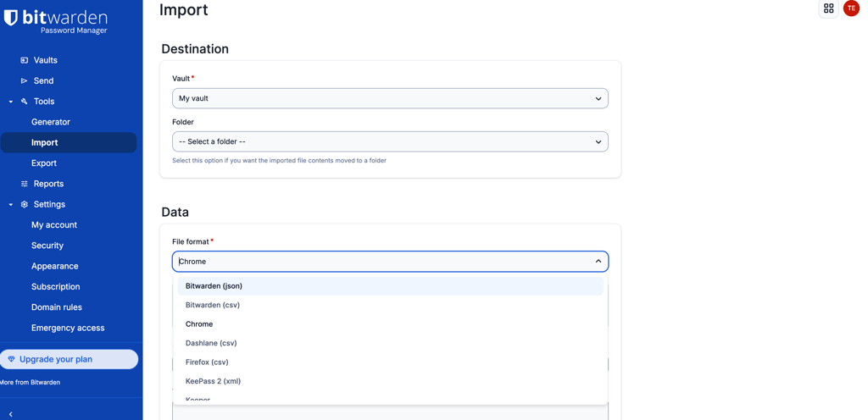Click the File format label
868x420 pixels.
(x=191, y=241)
